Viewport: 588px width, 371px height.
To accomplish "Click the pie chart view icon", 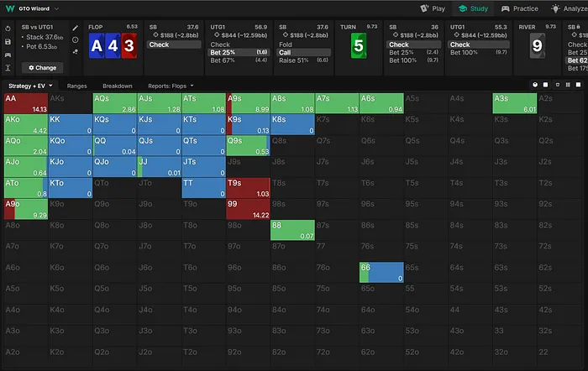I will click(537, 86).
